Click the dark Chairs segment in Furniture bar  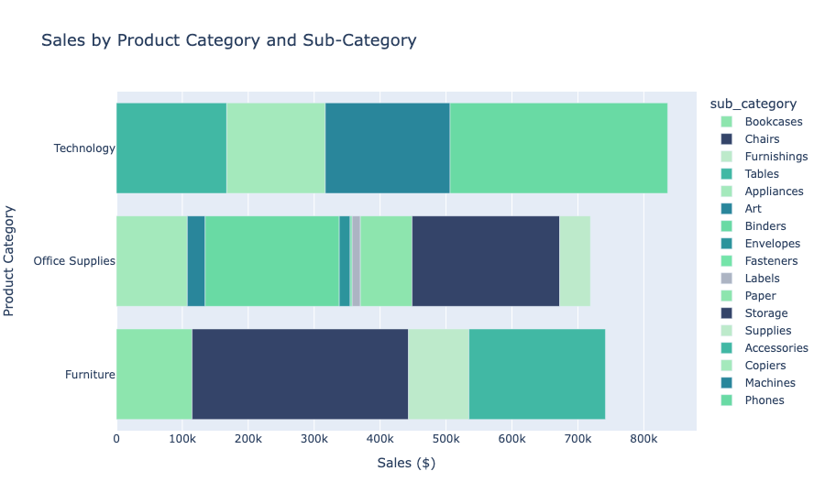coord(300,374)
